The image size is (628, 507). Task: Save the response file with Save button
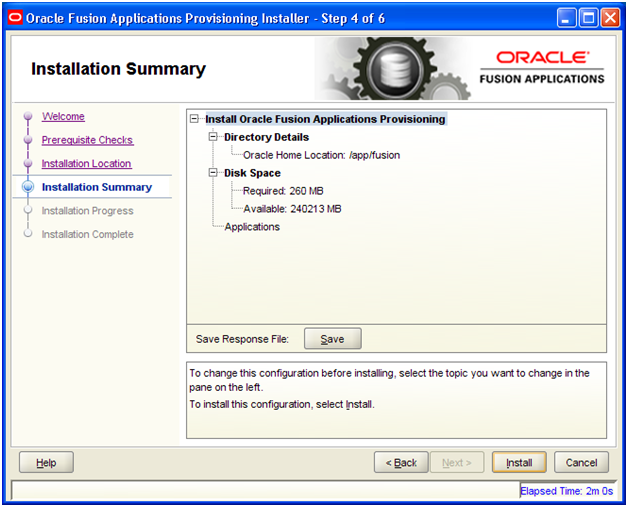tap(333, 339)
